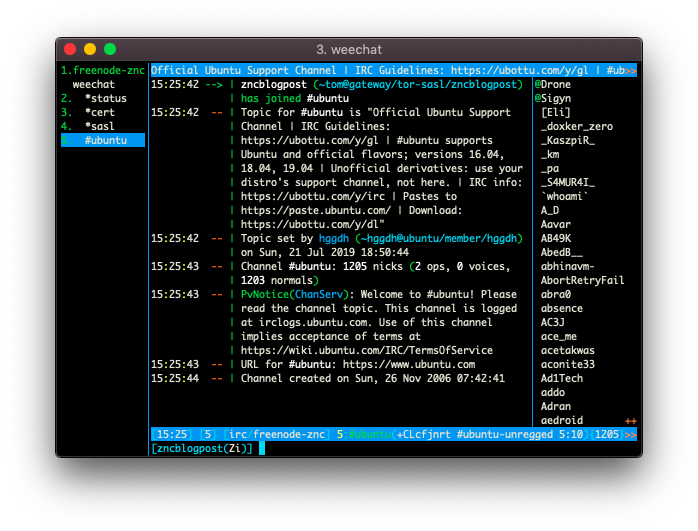This screenshot has width=698, height=531.
Task: Click the AbortRetryFail nickname
Action: 582,280
